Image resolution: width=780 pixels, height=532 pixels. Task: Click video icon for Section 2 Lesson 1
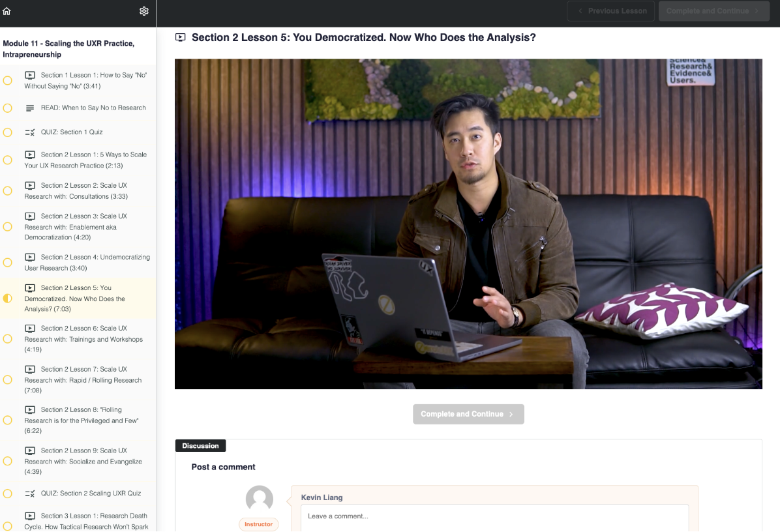(30, 155)
